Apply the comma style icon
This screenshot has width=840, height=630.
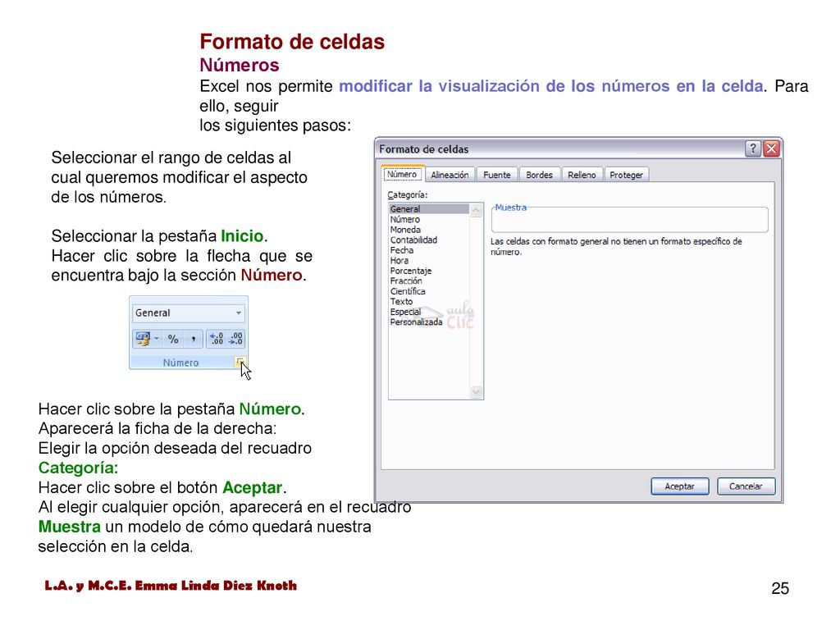(x=193, y=339)
